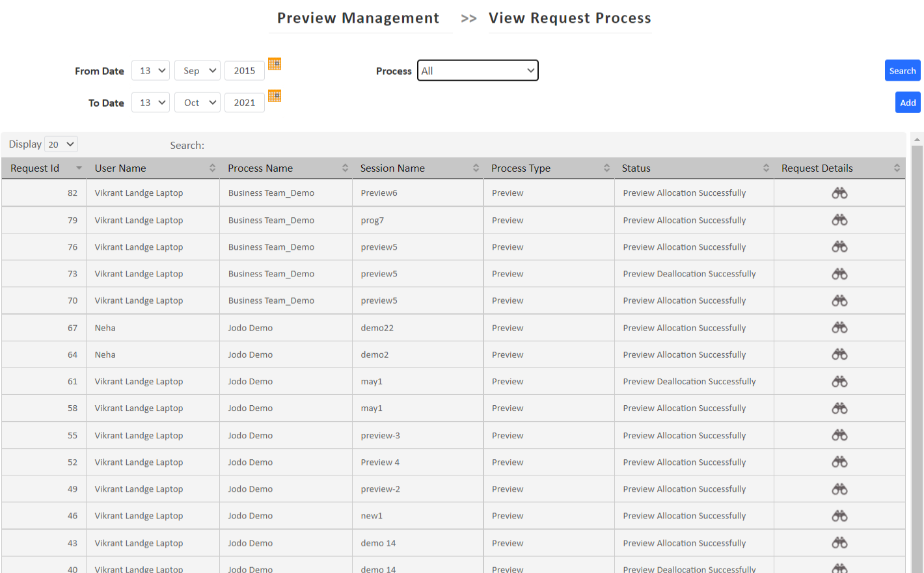
Task: Open details binoculars for Neha's request 67
Action: (839, 327)
